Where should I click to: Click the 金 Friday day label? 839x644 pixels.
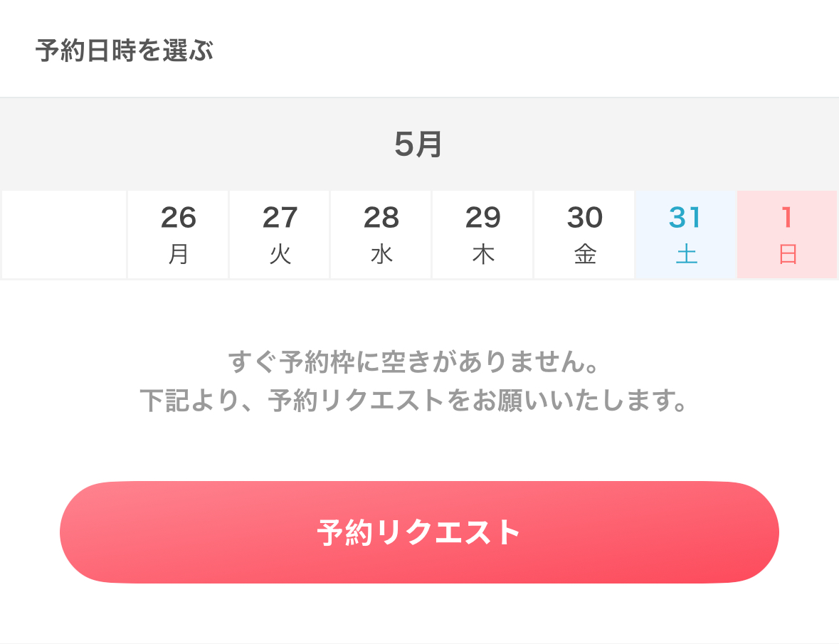584,253
